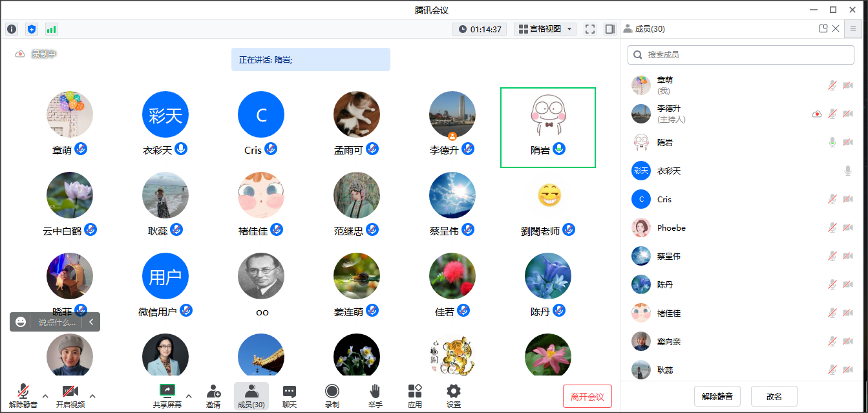Click the blue security shield icon

pos(32,29)
